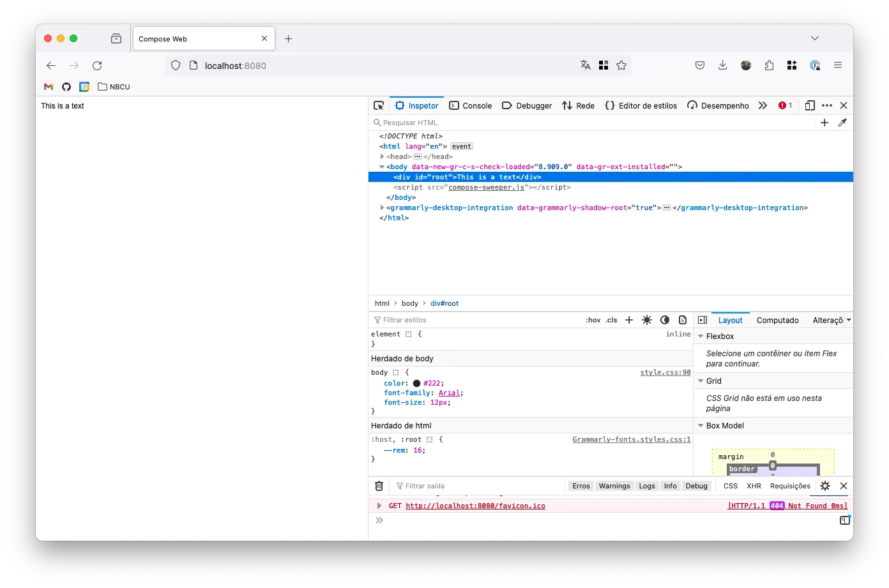Click the plus icon to create new node

tap(824, 123)
